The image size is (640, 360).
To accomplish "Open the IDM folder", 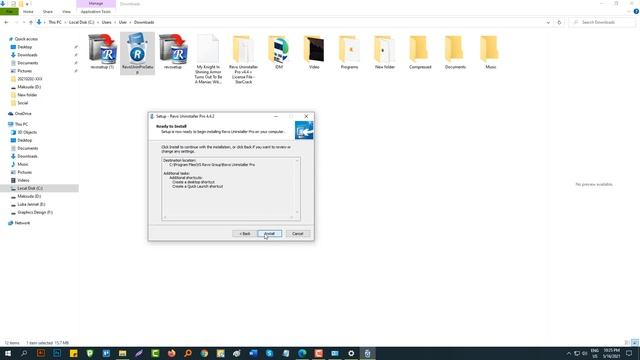I will [279, 52].
